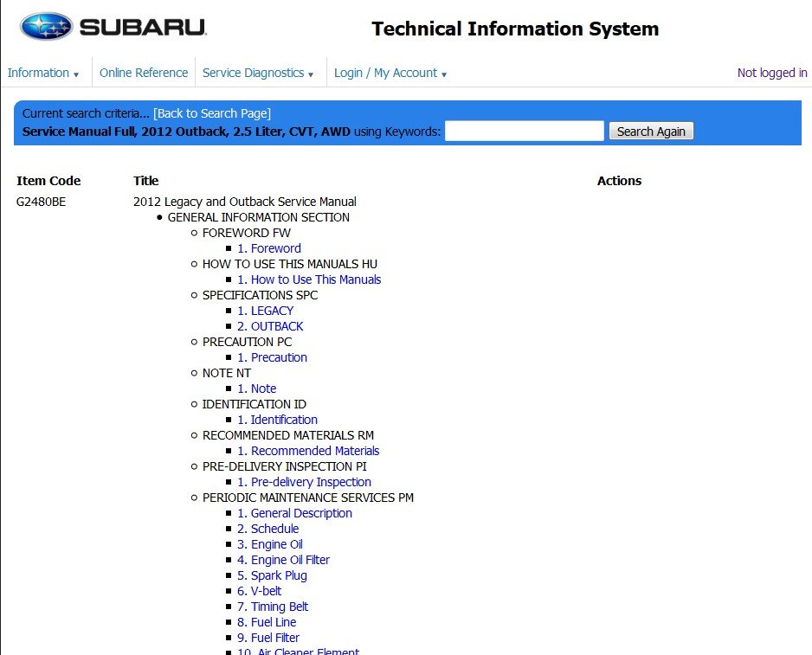Open the Login / My Account dropdown
This screenshot has width=812, height=655.
(390, 73)
